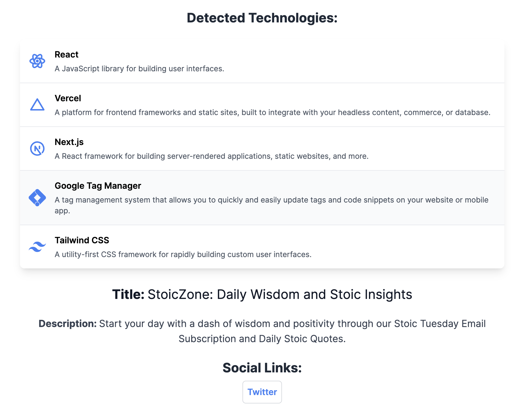Click the Google Tag Manager diamond icon

tap(37, 198)
